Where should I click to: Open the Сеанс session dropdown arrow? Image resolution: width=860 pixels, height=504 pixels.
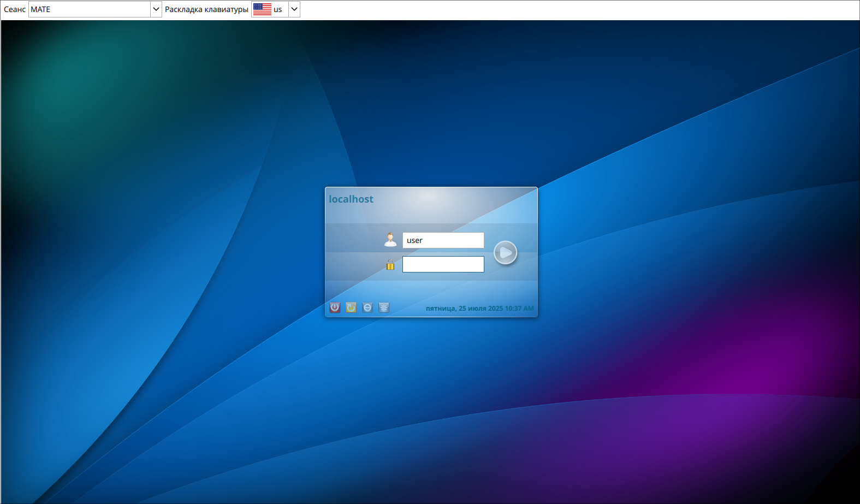pyautogui.click(x=156, y=9)
